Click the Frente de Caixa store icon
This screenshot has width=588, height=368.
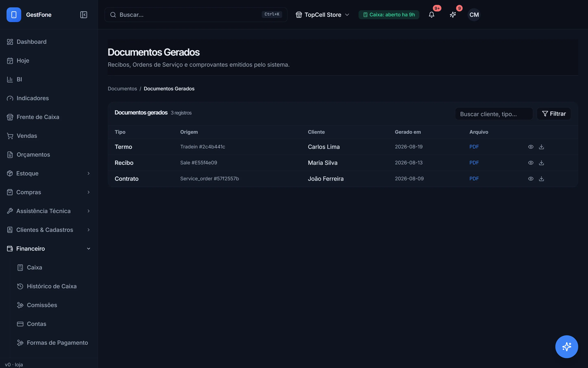[10, 117]
